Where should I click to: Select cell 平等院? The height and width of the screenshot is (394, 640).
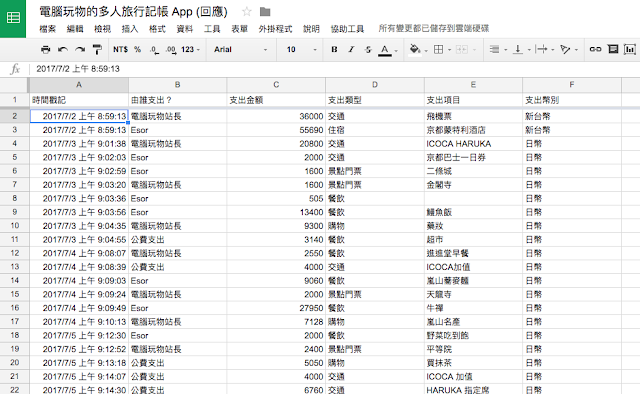pos(473,349)
